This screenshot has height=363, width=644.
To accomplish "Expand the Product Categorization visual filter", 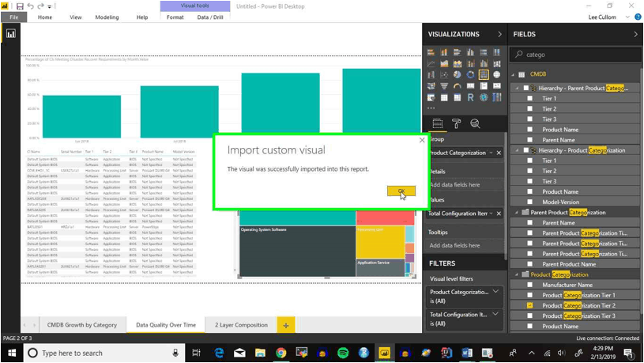I will 495,292.
